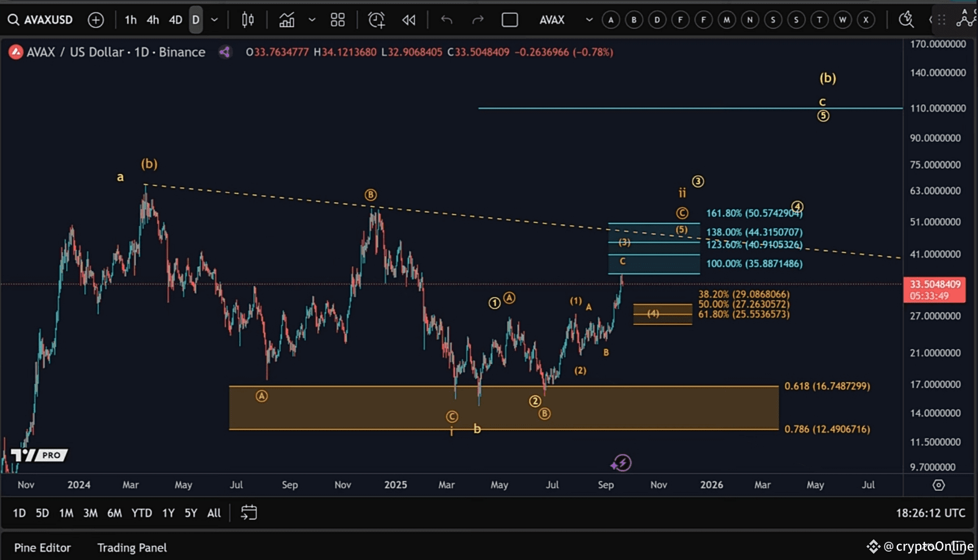Open the layout setup square icon
The width and height of the screenshot is (978, 560).
point(510,20)
